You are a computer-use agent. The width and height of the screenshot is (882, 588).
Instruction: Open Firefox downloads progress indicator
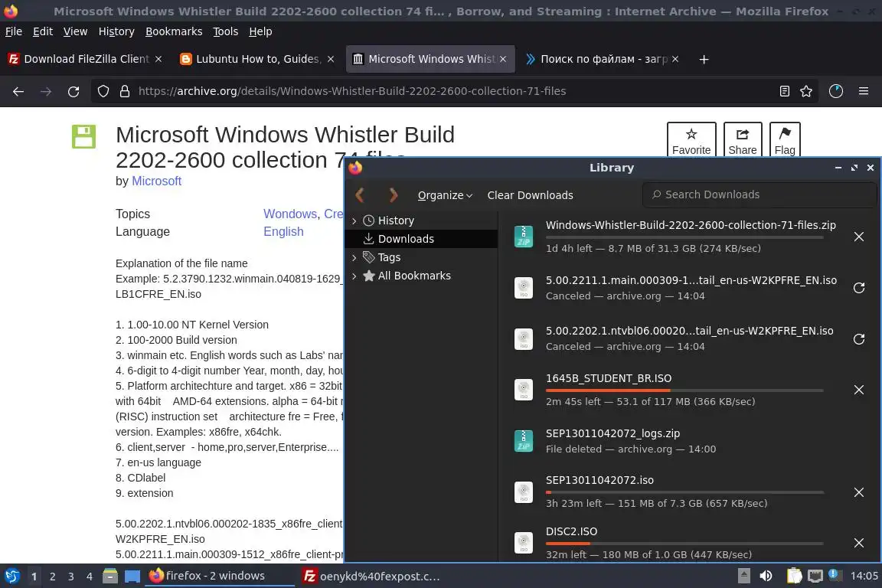click(x=836, y=91)
